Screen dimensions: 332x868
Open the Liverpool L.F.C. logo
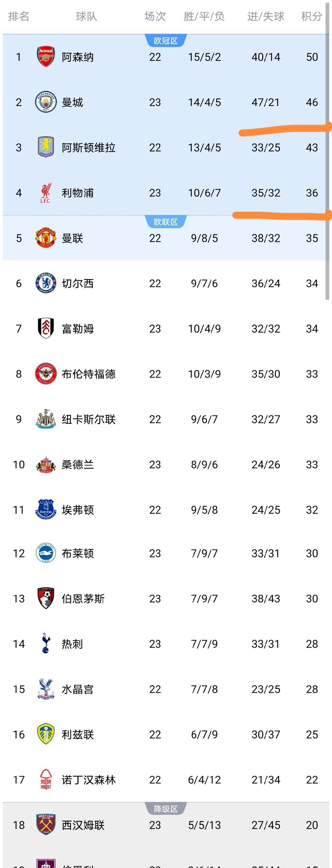(x=45, y=193)
